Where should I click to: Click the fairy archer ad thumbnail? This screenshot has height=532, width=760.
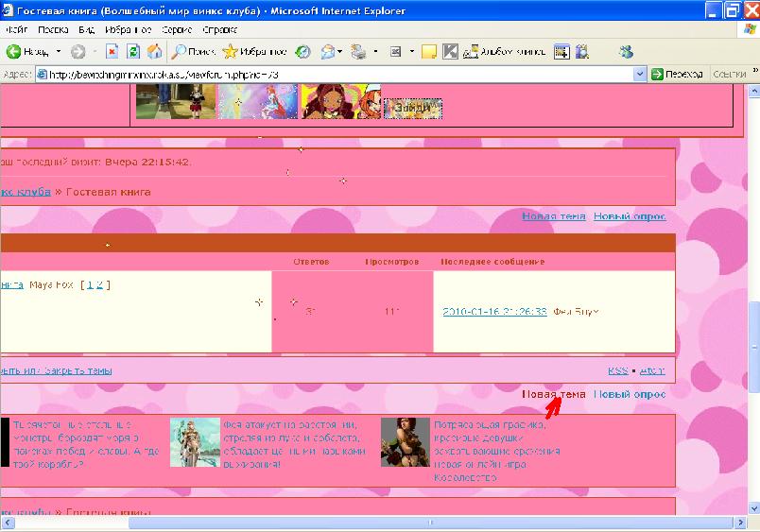pyautogui.click(x=195, y=442)
